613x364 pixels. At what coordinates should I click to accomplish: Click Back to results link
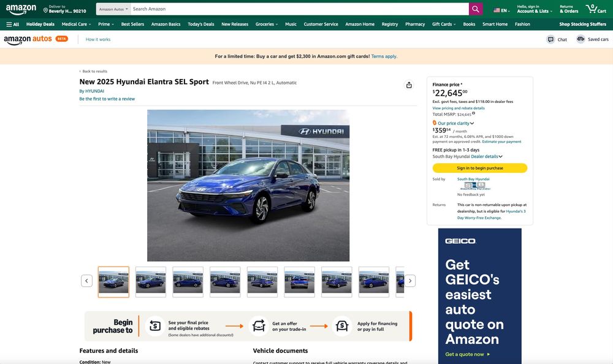point(93,71)
